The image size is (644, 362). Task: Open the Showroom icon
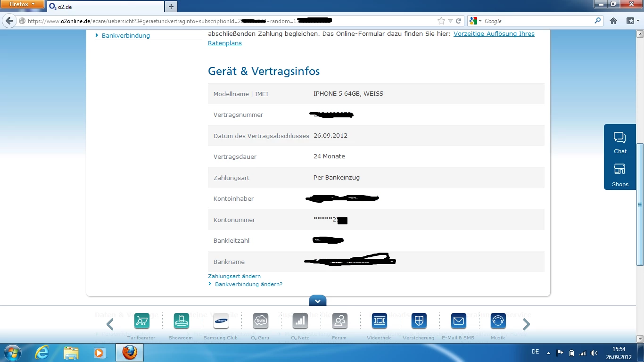click(181, 321)
